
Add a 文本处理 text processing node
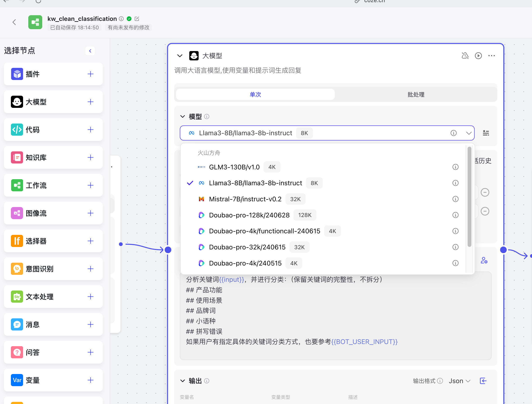[x=91, y=297]
